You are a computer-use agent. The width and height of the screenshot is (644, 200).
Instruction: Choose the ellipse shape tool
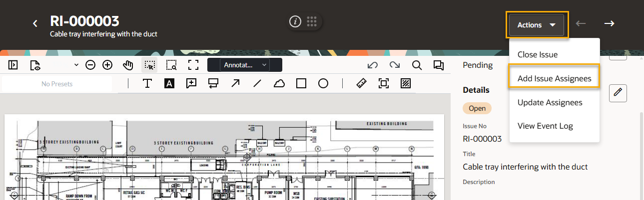[x=323, y=84]
